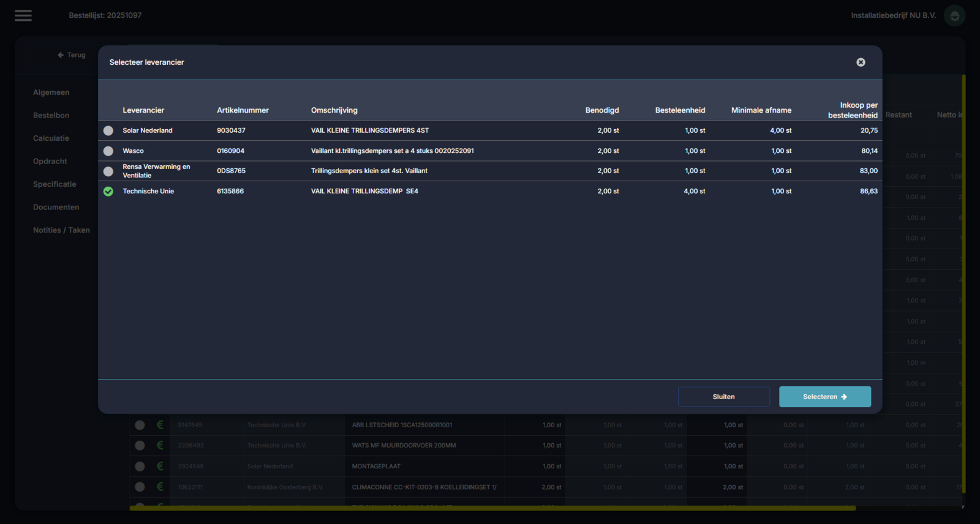Image resolution: width=980 pixels, height=524 pixels.
Task: Click the Selecteer leverancier dialog title
Action: click(x=147, y=62)
